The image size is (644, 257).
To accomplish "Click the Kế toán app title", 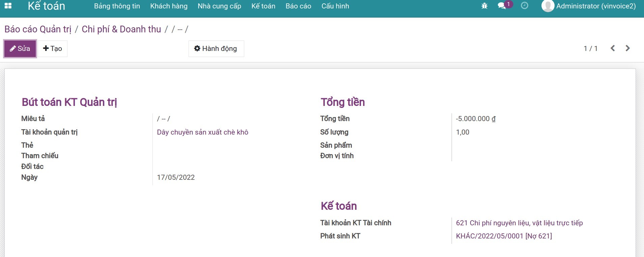I will point(46,6).
